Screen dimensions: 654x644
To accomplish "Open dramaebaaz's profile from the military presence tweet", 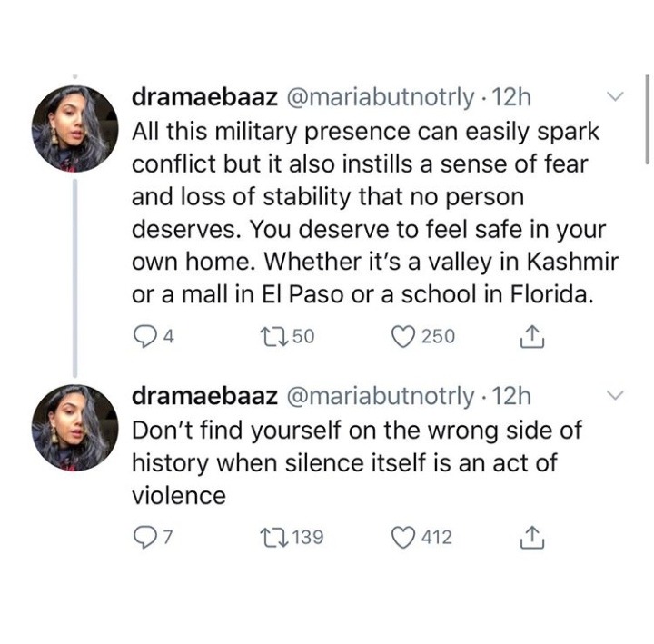I will pyautogui.click(x=203, y=96).
